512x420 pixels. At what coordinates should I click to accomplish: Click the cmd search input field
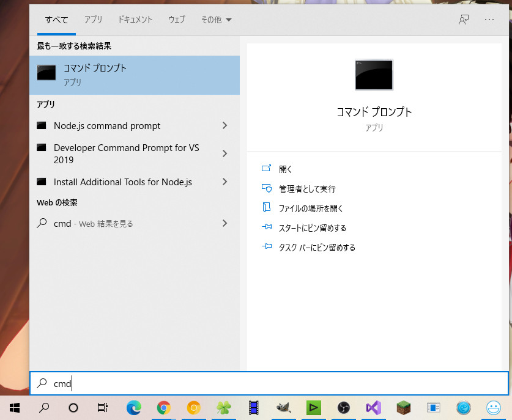click(x=269, y=384)
